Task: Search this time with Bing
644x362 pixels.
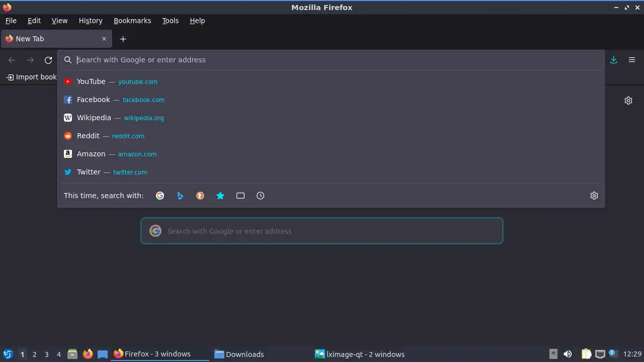Action: [x=180, y=196]
